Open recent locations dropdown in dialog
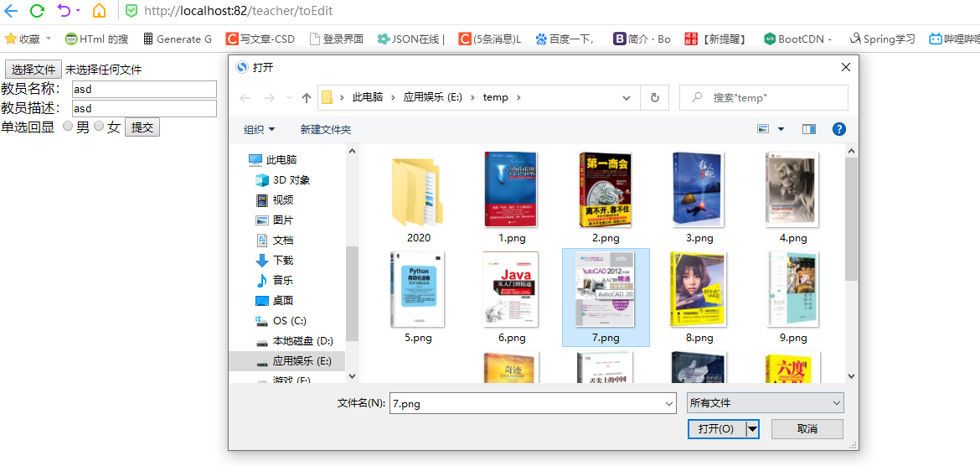 tap(289, 97)
